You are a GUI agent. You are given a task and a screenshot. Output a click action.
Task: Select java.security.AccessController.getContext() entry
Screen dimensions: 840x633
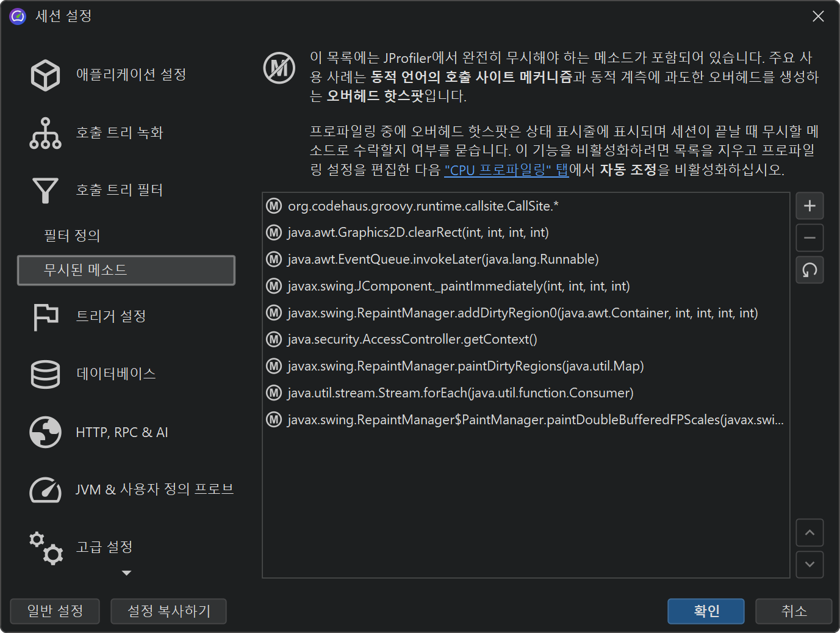526,339
